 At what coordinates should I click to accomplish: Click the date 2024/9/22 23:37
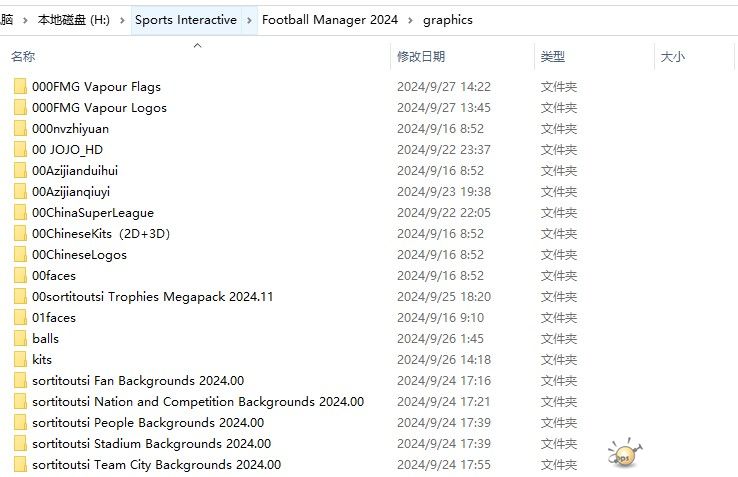(x=444, y=150)
